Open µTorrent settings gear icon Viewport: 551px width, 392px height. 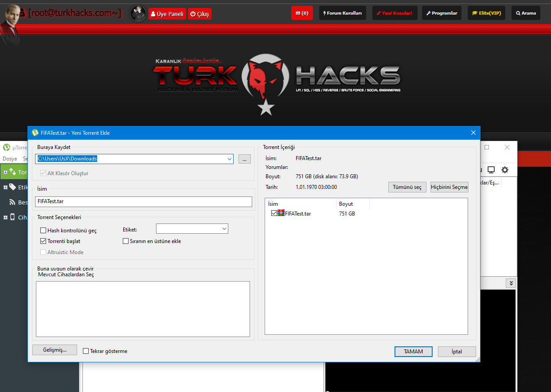505,170
